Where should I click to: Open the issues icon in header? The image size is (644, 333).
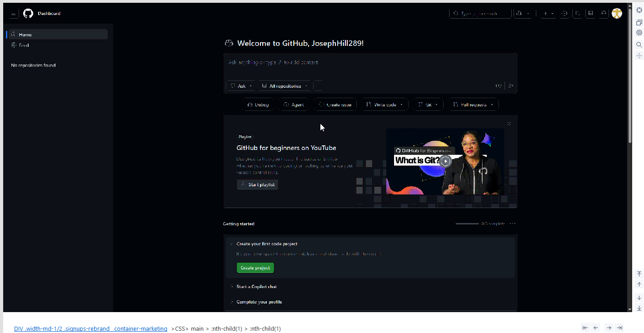tap(564, 14)
